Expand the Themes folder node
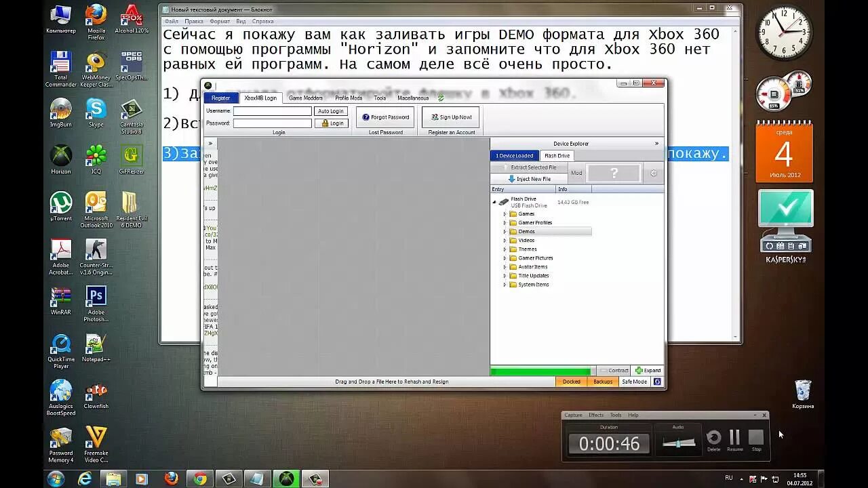The height and width of the screenshot is (488, 868). [505, 249]
